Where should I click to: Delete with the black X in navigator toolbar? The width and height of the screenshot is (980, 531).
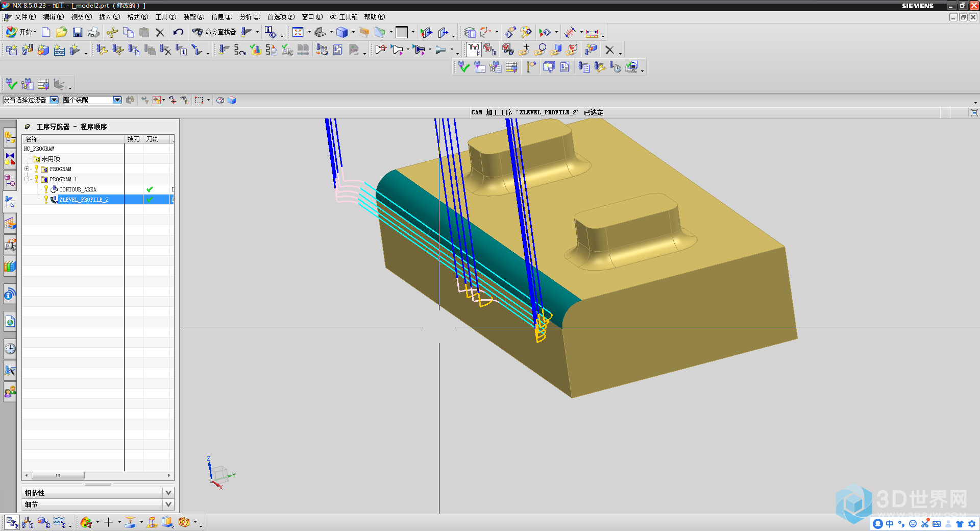point(609,50)
